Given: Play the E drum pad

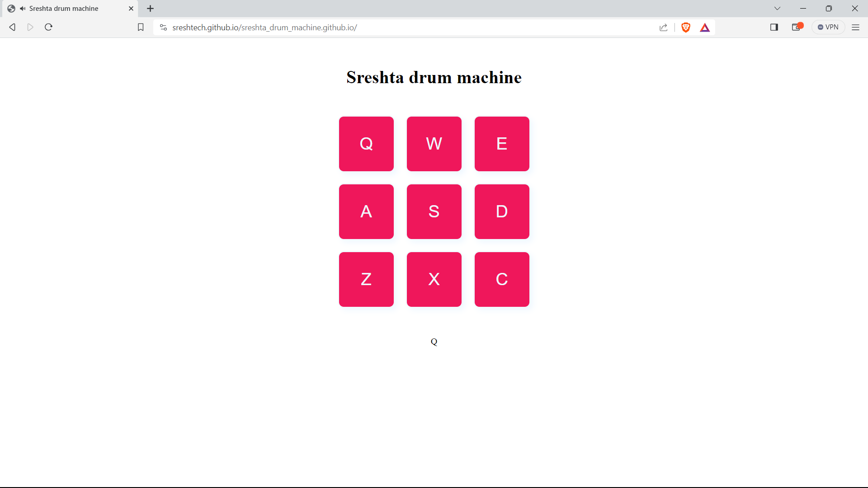Looking at the screenshot, I should click(502, 144).
